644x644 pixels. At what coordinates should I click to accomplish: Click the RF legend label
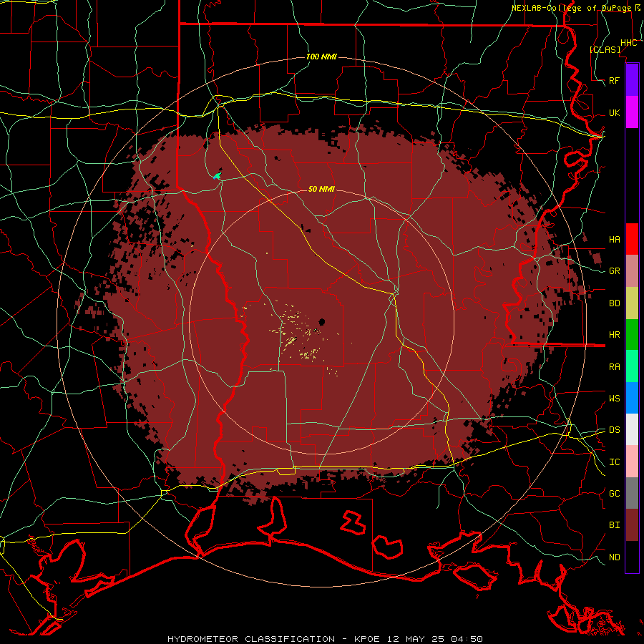pyautogui.click(x=614, y=80)
